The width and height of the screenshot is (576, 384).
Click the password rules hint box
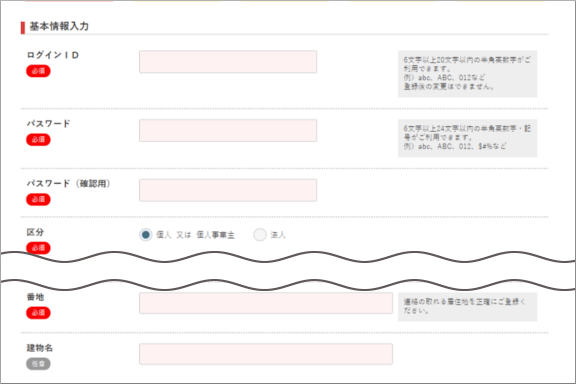coord(467,138)
